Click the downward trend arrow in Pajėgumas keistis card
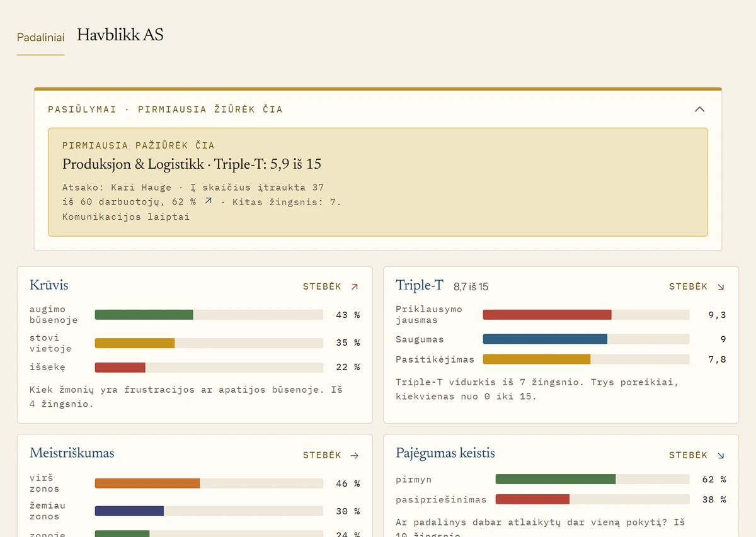 click(x=721, y=455)
